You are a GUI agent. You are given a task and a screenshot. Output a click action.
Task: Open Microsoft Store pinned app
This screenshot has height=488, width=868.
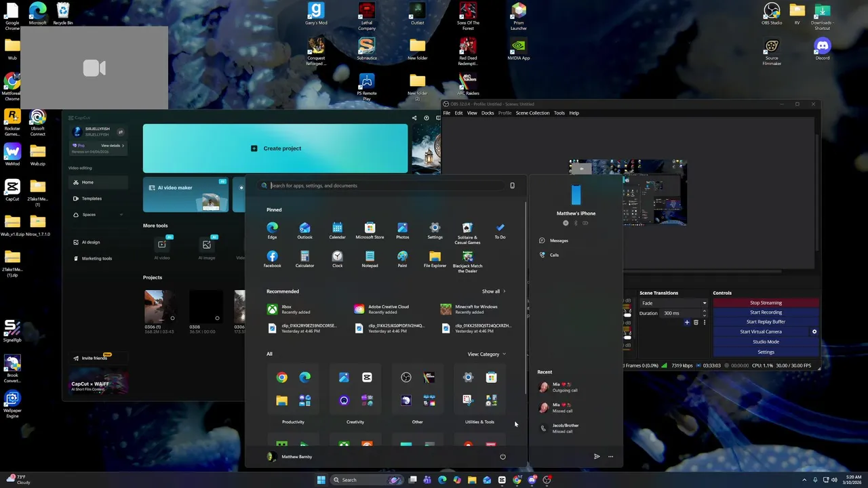(x=370, y=230)
